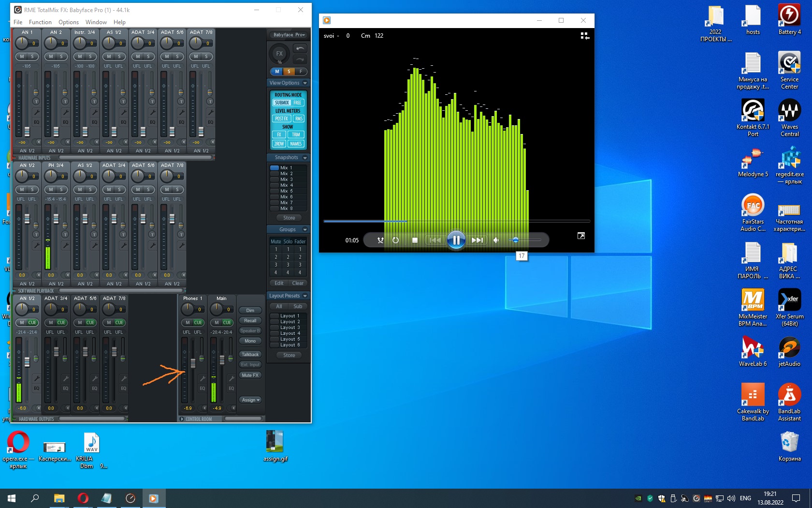This screenshot has height=508, width=812.
Task: Enable RMS level meters option
Action: pos(299,119)
